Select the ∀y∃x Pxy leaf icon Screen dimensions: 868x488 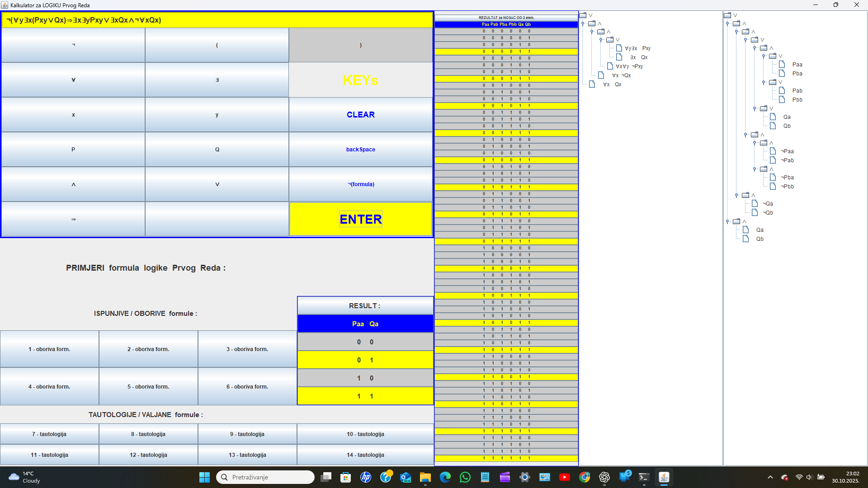[x=619, y=48]
